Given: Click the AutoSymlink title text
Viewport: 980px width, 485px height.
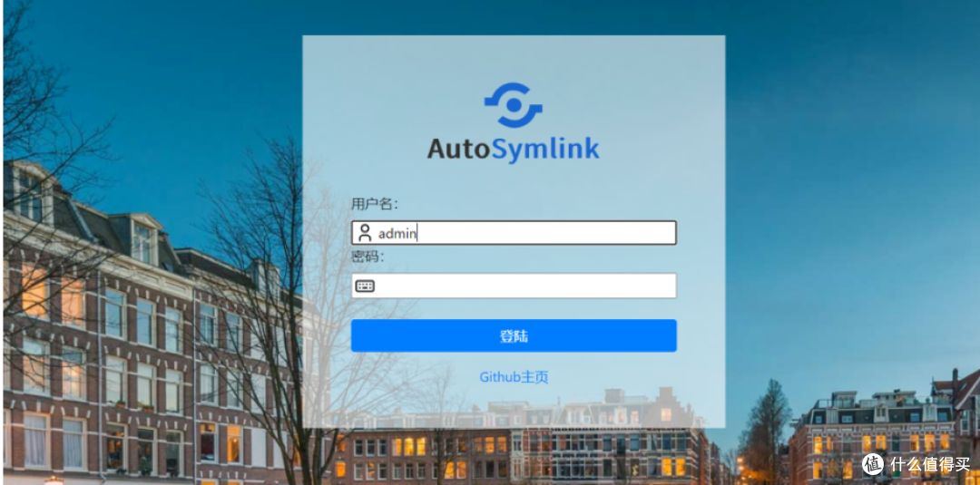Looking at the screenshot, I should point(513,150).
